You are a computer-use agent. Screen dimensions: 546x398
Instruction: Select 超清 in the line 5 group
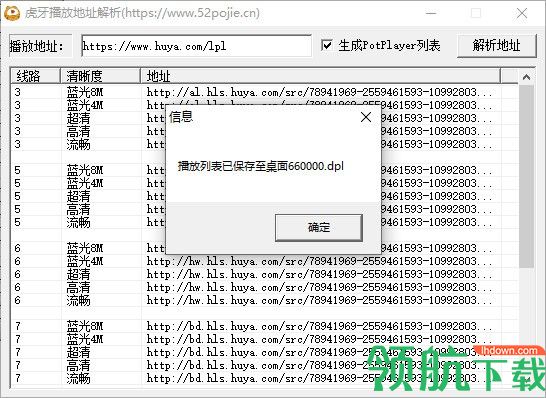coord(78,196)
